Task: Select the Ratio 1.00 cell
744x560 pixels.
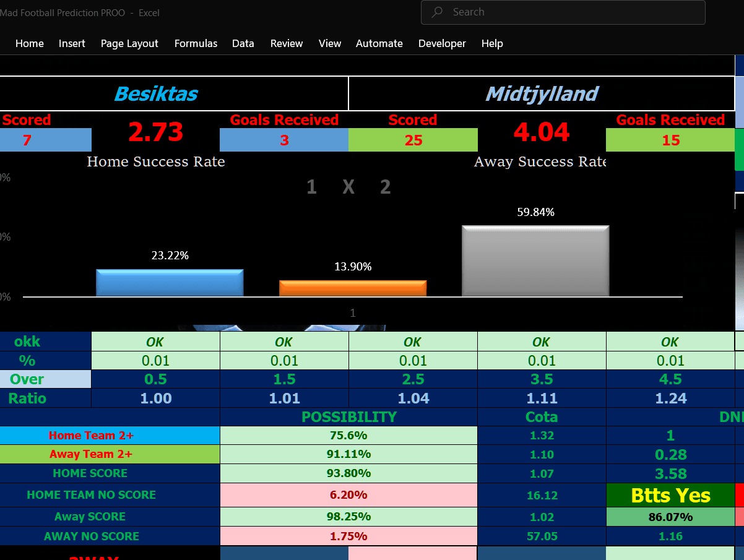Action: tap(155, 398)
